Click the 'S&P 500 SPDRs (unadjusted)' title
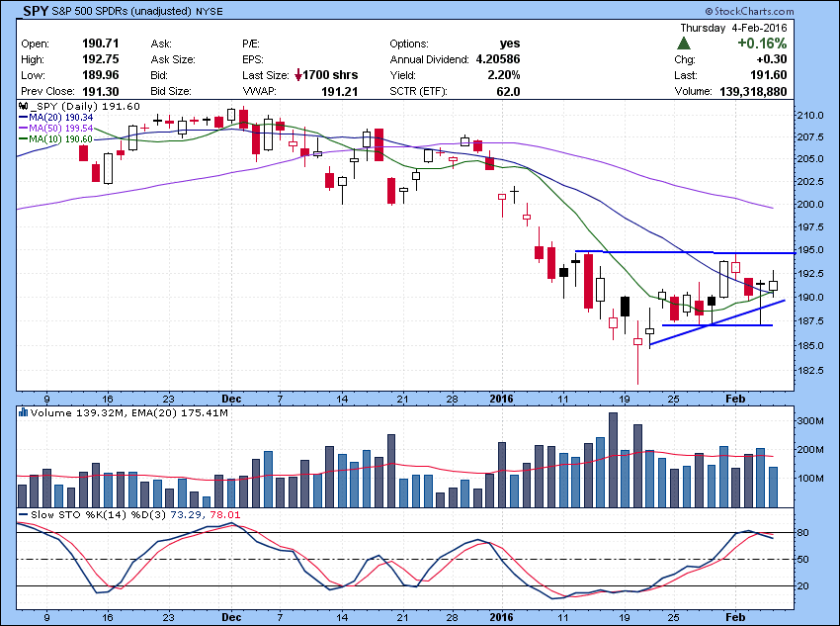 point(123,11)
